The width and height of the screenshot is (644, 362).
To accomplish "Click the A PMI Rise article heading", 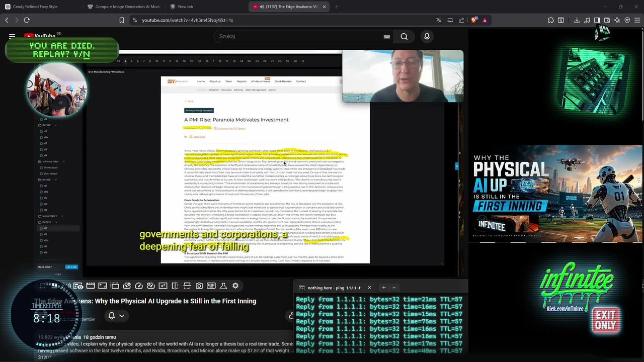I will [236, 120].
